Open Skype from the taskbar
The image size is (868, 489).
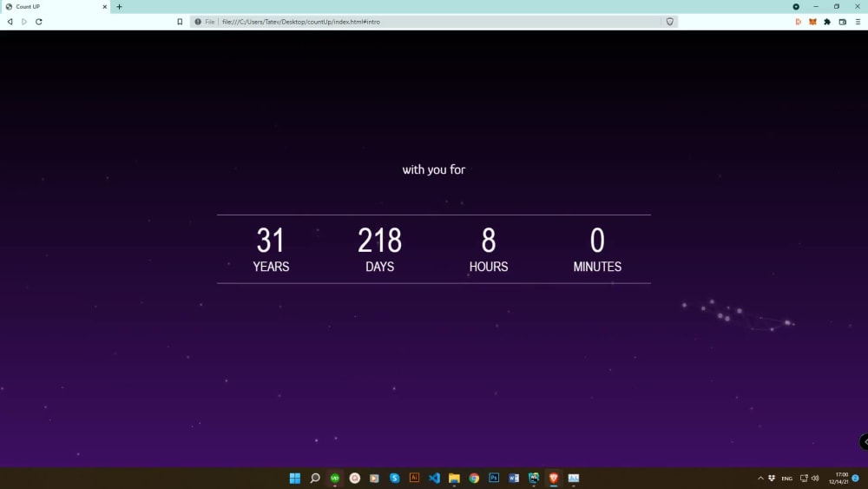click(x=395, y=478)
